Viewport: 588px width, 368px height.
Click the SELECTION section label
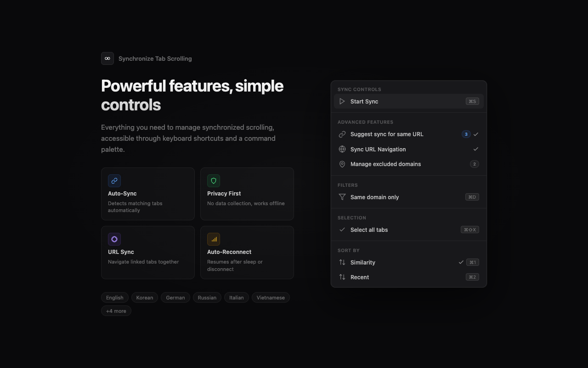(x=352, y=218)
